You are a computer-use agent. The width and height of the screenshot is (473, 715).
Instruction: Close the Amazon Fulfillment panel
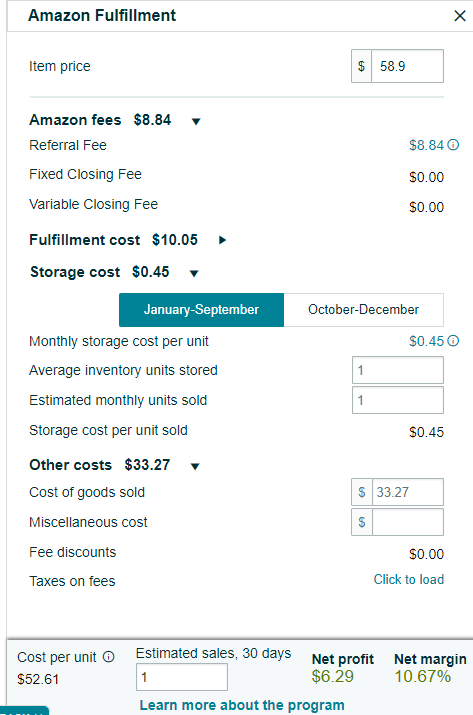(460, 16)
